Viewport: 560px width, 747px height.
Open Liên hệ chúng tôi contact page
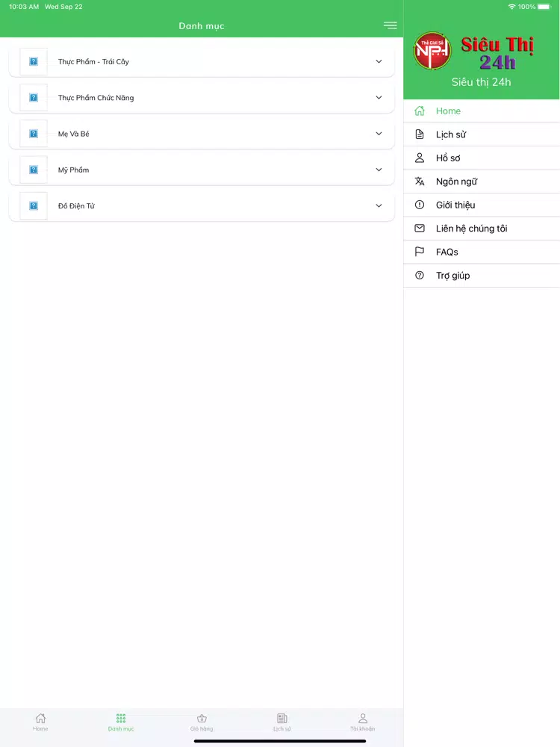[x=482, y=228]
